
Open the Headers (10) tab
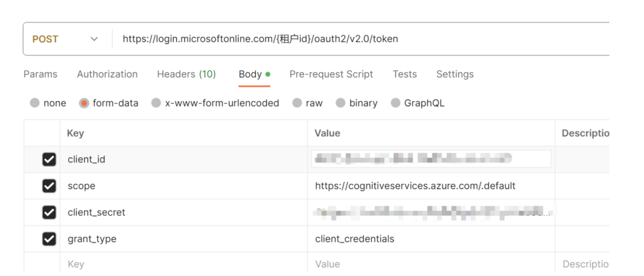pyautogui.click(x=186, y=75)
